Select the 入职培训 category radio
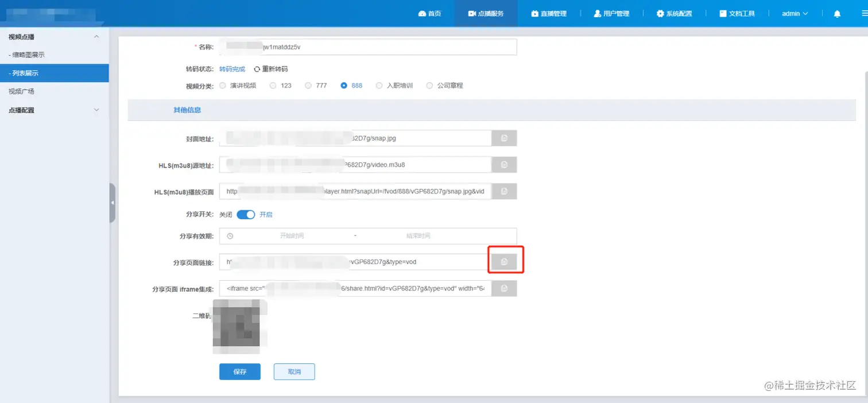Screen dimensions: 868x403 pyautogui.click(x=379, y=86)
